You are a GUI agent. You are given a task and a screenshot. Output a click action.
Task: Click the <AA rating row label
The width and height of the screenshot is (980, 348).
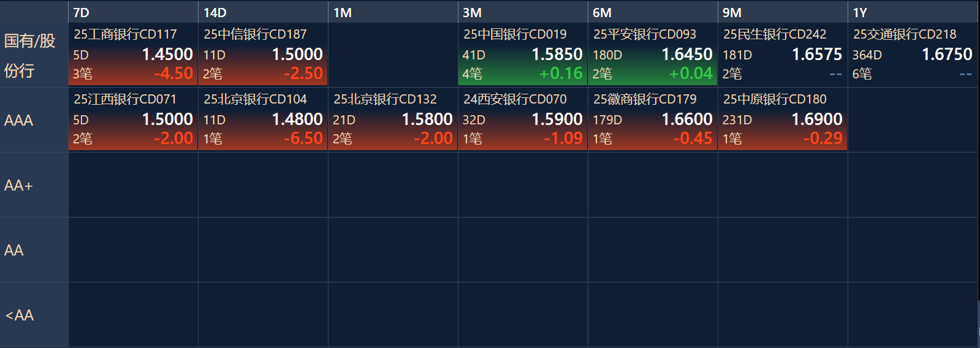tap(34, 315)
